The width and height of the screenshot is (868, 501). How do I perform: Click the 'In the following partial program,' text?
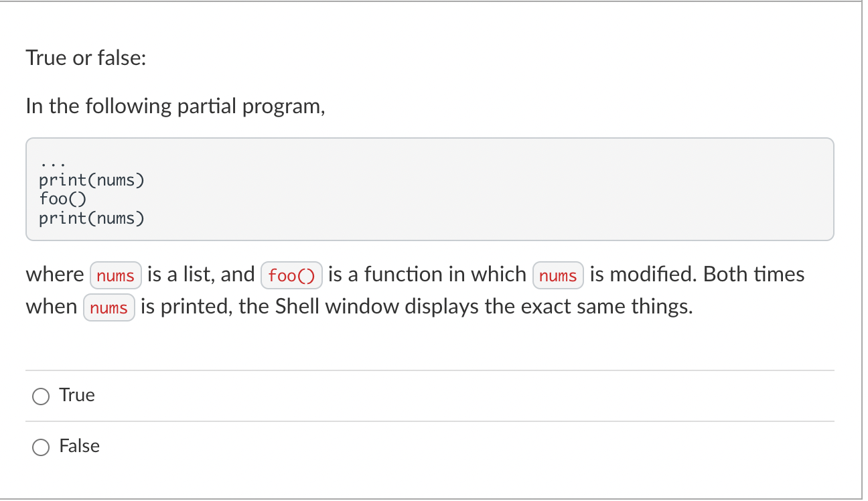175,106
